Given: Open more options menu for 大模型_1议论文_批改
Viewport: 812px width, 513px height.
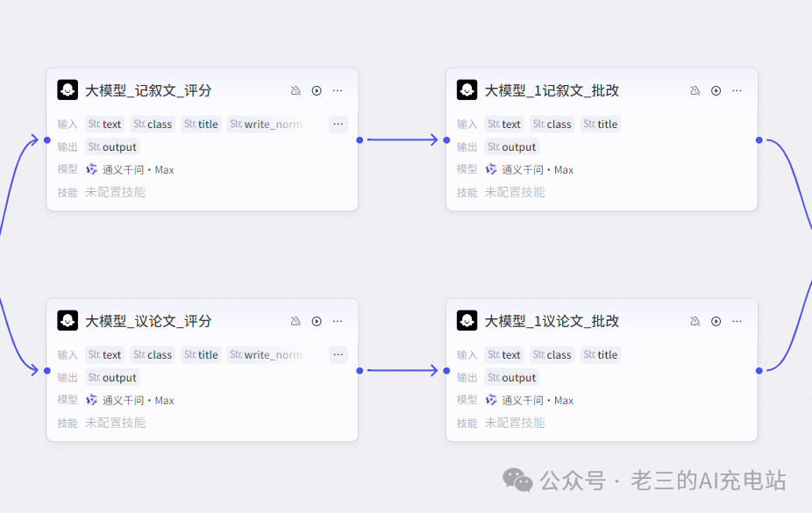Looking at the screenshot, I should (x=737, y=321).
